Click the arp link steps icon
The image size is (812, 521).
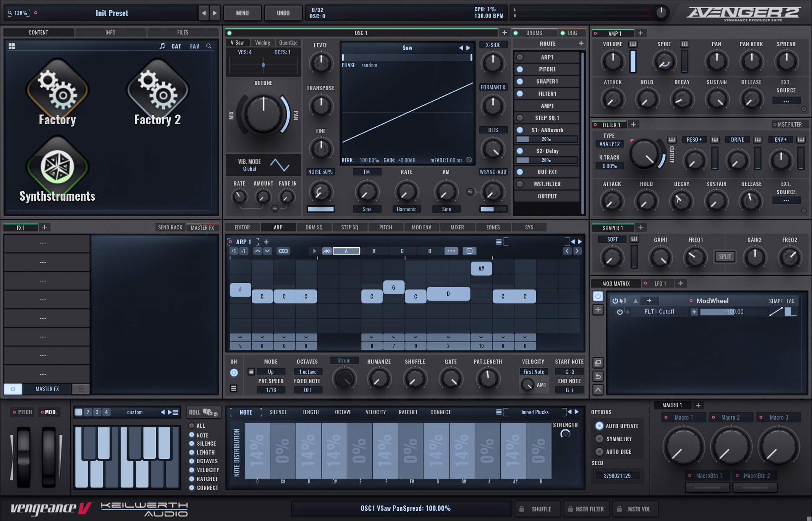tap(283, 251)
